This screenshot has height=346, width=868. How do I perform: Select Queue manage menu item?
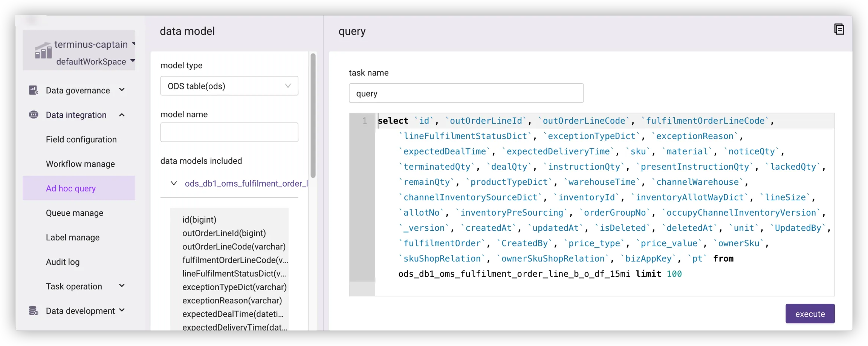(75, 213)
